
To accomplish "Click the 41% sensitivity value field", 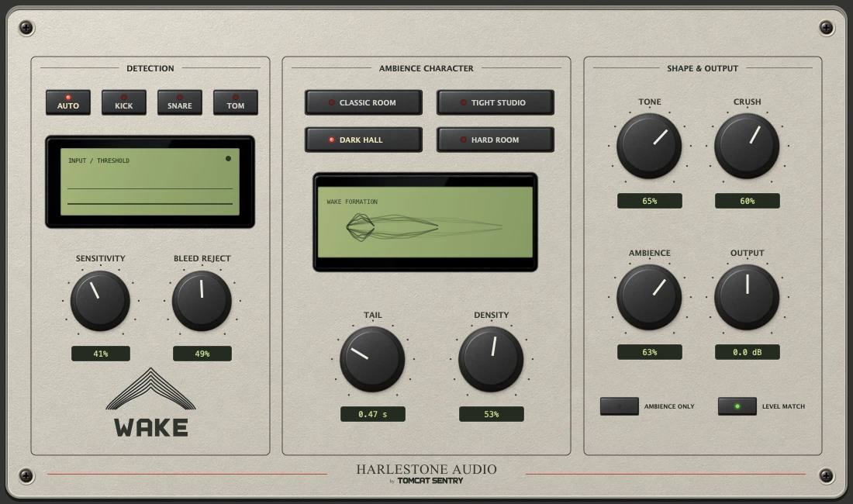I will 101,354.
